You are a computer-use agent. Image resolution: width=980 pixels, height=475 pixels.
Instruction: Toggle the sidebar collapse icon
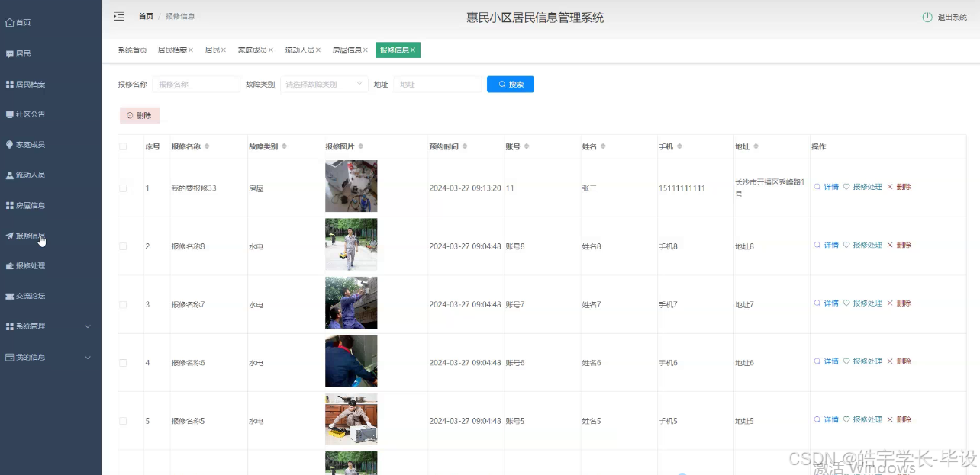[x=119, y=16]
